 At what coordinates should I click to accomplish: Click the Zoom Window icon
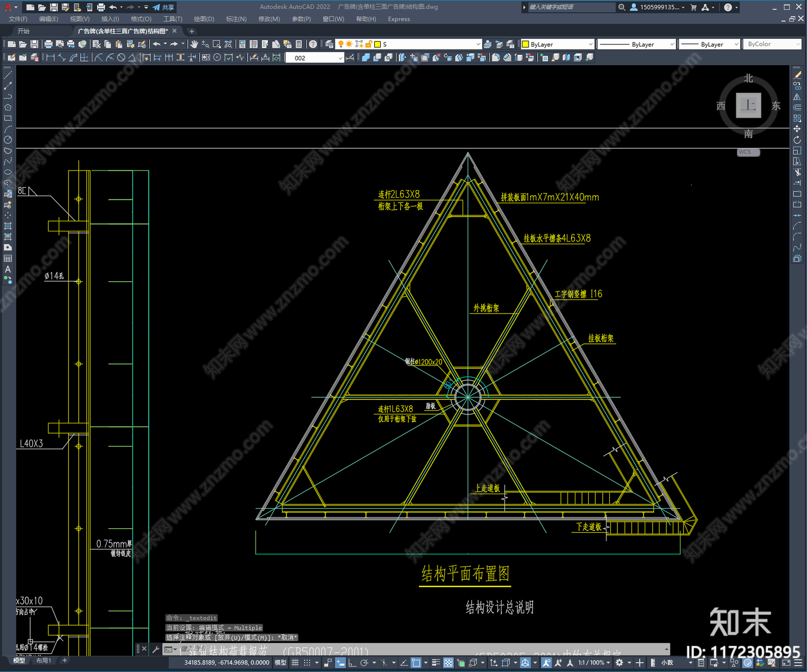pos(217,44)
